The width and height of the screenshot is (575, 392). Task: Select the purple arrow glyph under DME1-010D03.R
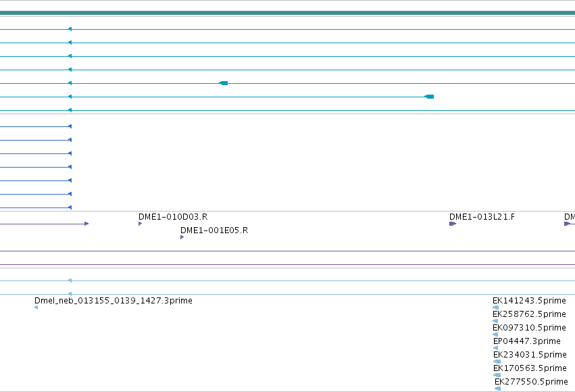point(140,224)
